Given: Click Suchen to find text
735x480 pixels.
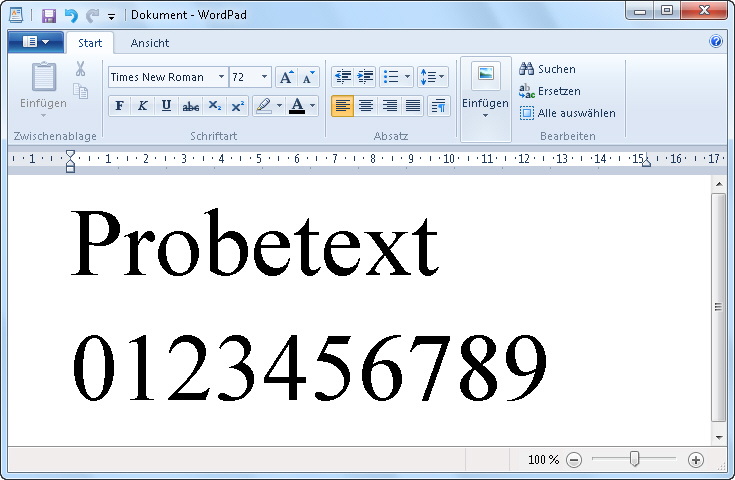Looking at the screenshot, I should [x=547, y=69].
